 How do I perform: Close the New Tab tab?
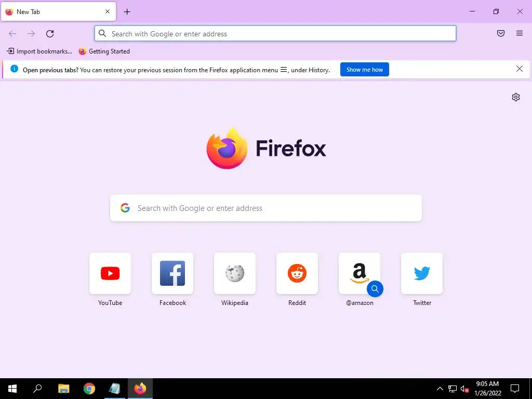(x=108, y=11)
